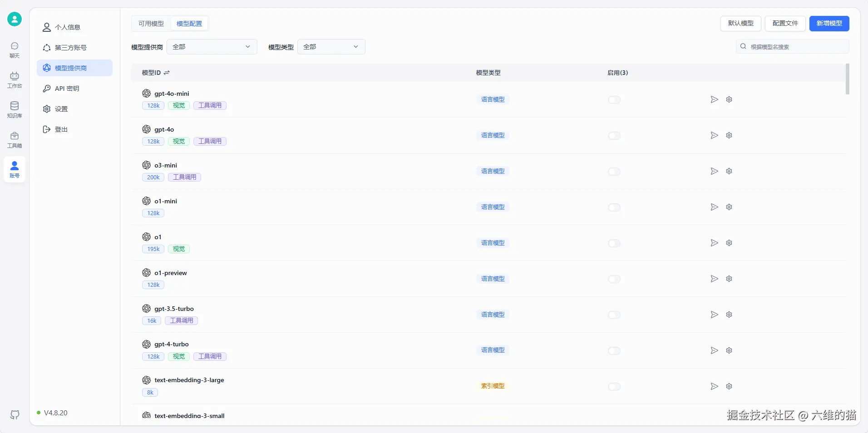Open the workbench (工作台) sidebar section

click(x=15, y=80)
